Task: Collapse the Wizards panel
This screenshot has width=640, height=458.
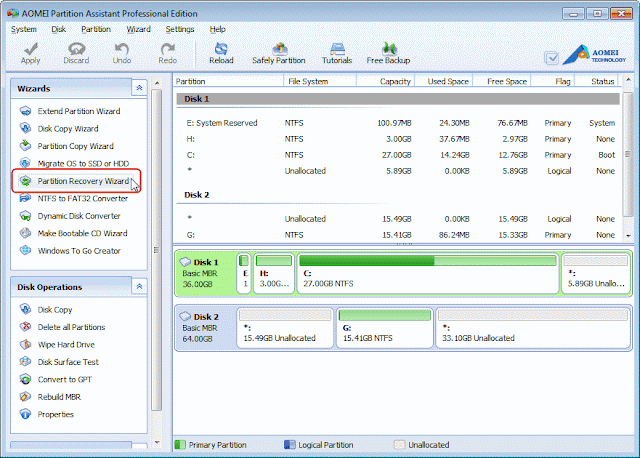Action: point(139,88)
